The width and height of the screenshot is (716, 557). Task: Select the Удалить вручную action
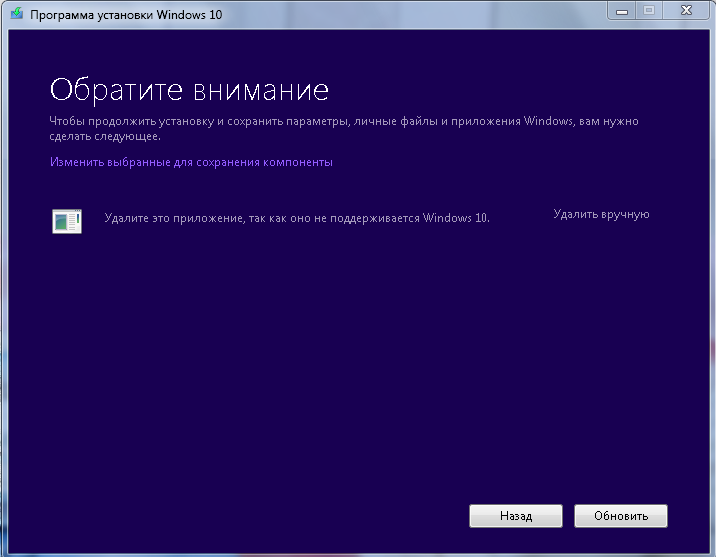click(x=601, y=214)
